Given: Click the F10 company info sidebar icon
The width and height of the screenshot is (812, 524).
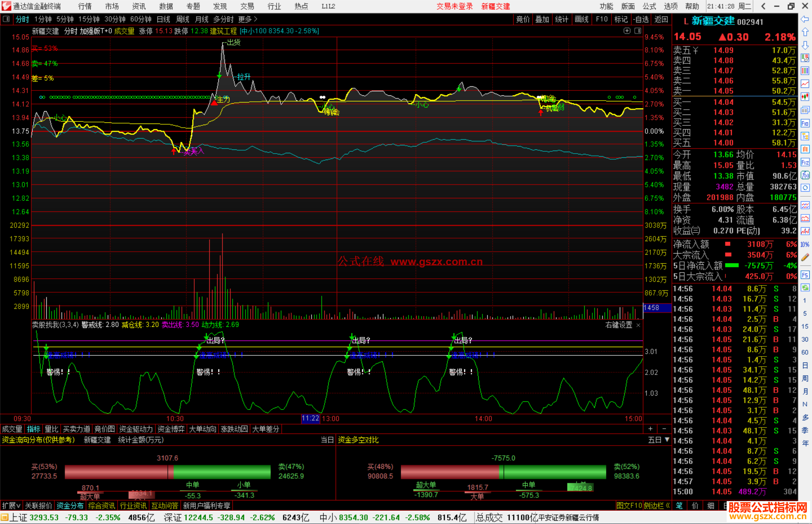Looking at the screenshot, I should click(x=805, y=123).
